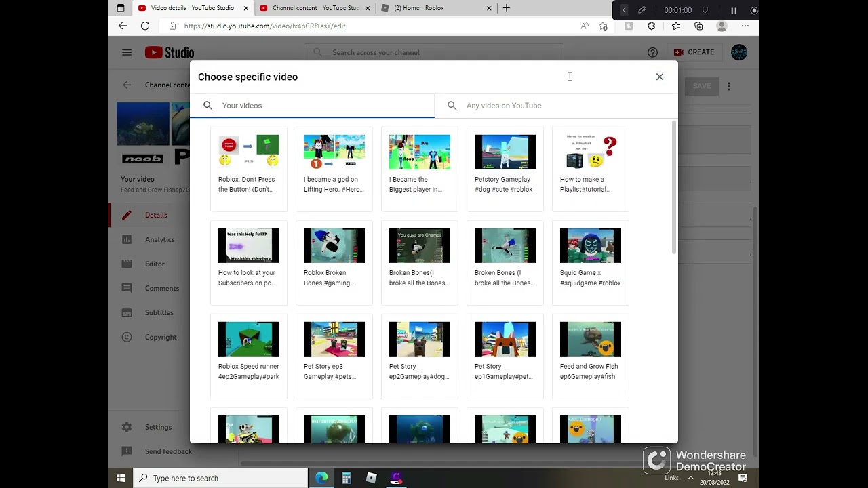Click the channel avatar in Studio header

point(739,52)
